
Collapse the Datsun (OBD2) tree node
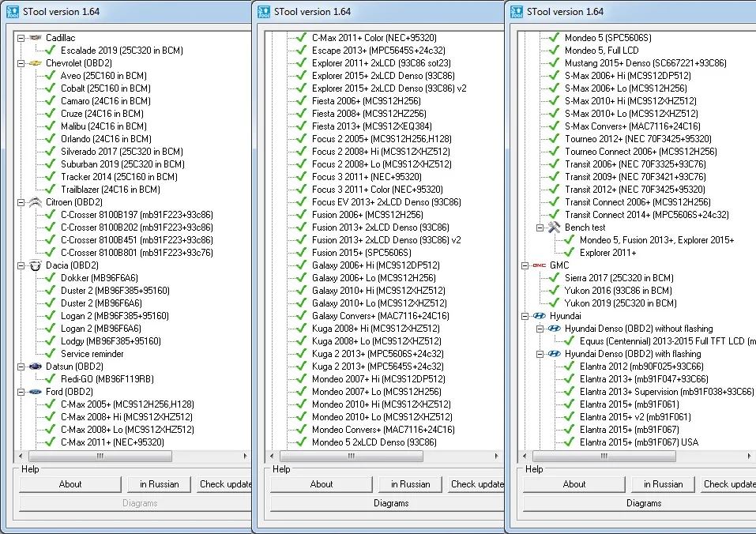[21, 367]
